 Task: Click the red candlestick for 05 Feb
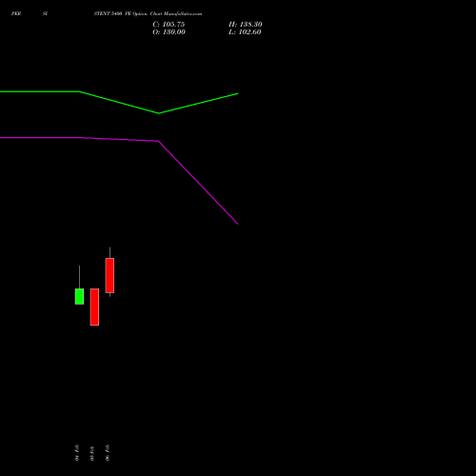click(94, 307)
